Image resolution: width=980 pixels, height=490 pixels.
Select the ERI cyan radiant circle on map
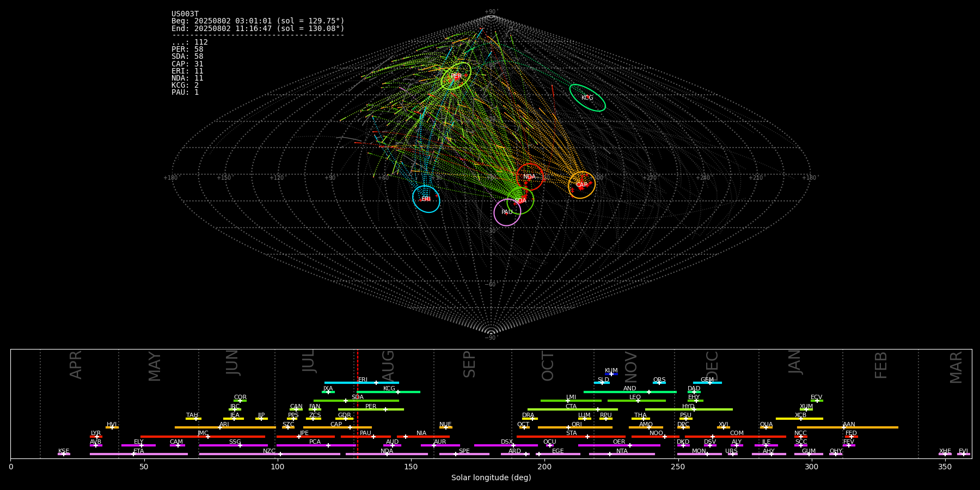pos(426,199)
